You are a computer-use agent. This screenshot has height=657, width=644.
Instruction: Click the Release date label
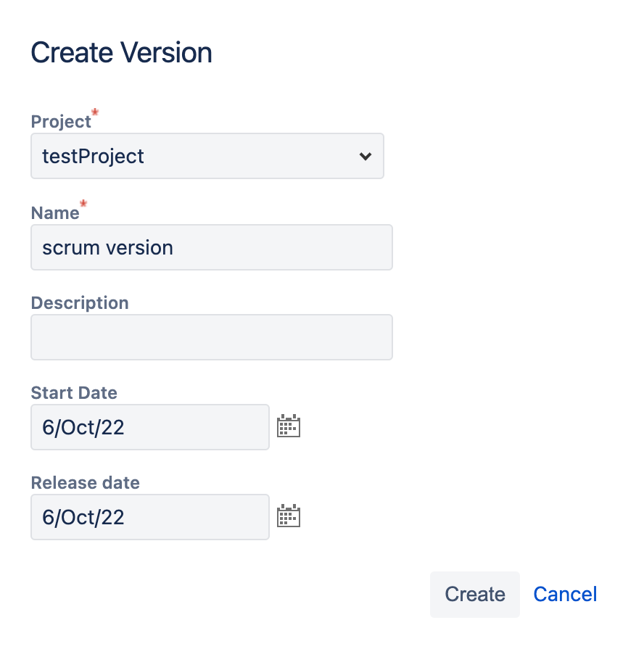tap(85, 483)
